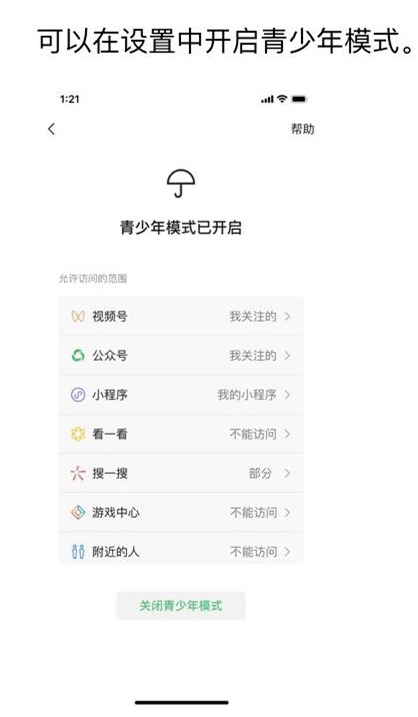This screenshot has height=717, width=418.
Task: Click the 视频号 butterfly icon
Action: point(78,316)
